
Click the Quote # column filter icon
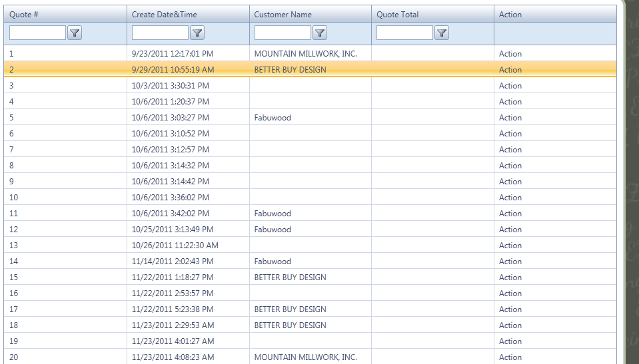[x=75, y=33]
